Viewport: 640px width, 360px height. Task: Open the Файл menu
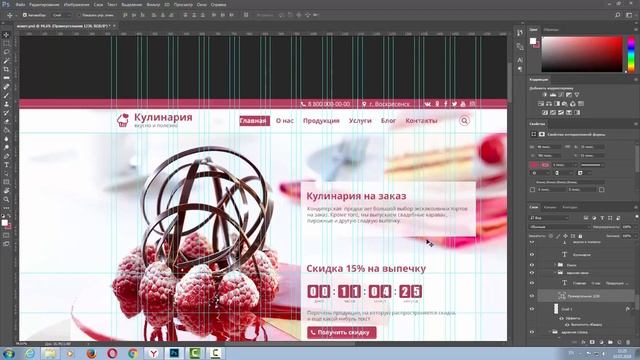coord(20,5)
